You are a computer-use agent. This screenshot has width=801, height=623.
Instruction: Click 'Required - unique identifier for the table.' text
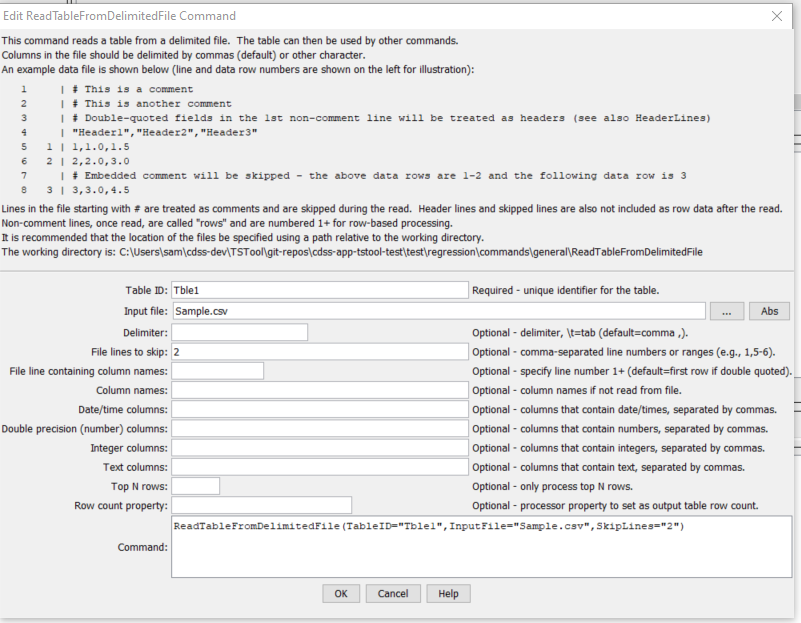click(566, 291)
